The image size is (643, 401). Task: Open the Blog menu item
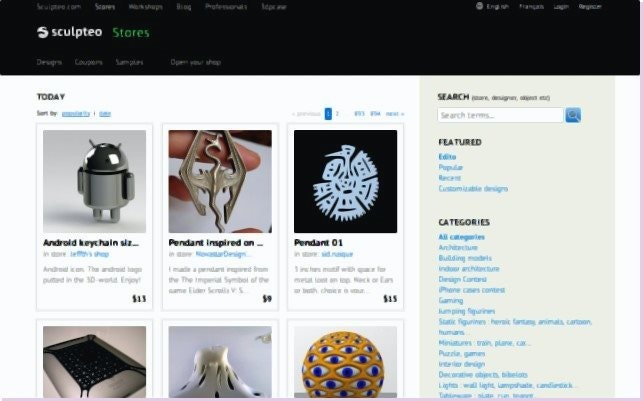click(184, 7)
